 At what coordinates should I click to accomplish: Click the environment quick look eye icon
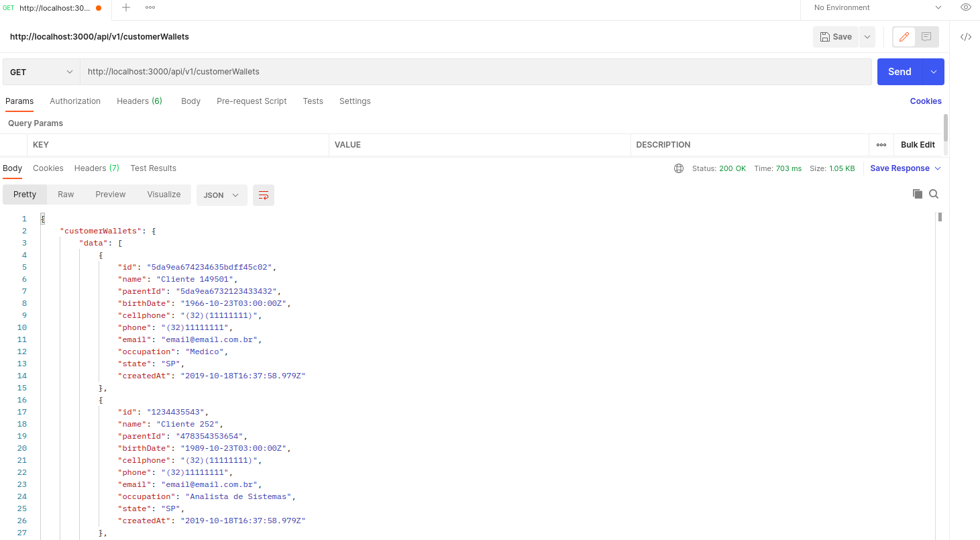966,7
